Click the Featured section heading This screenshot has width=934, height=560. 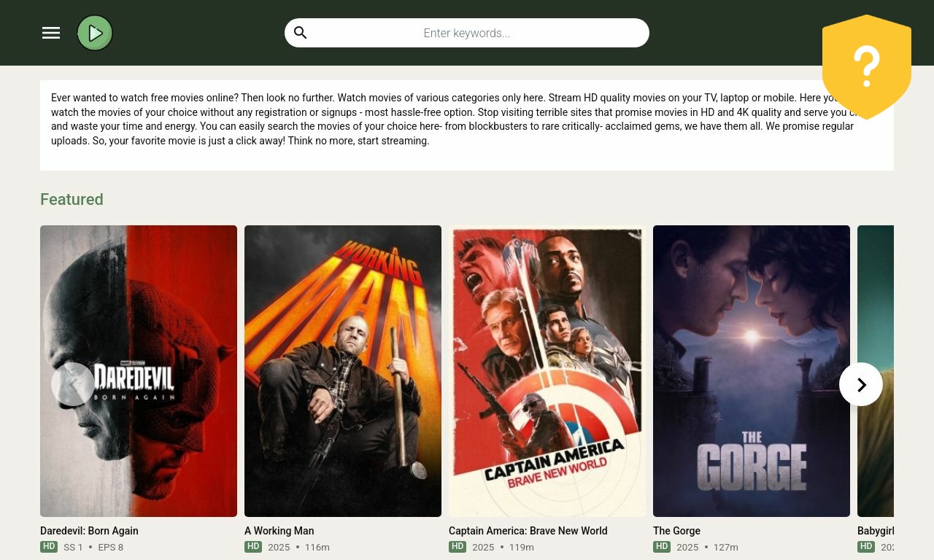coord(72,199)
